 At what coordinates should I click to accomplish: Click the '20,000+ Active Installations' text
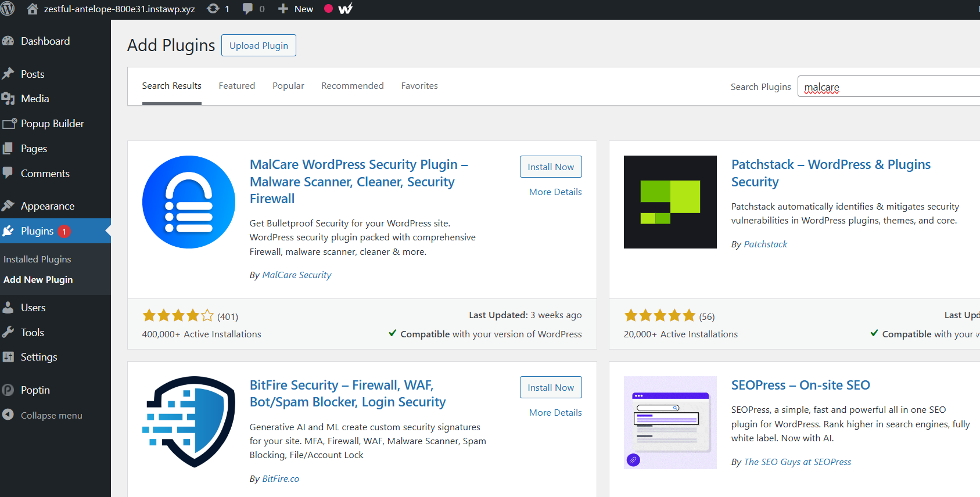681,334
